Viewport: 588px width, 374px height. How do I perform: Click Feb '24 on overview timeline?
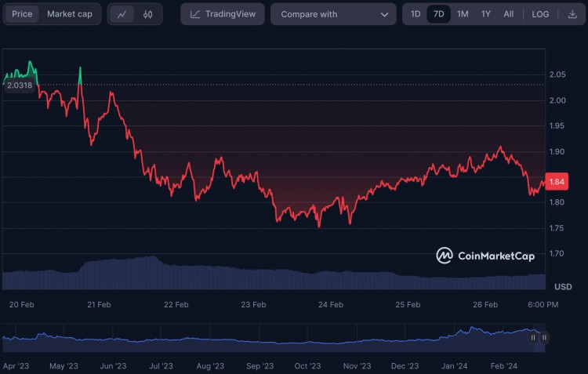pyautogui.click(x=504, y=366)
